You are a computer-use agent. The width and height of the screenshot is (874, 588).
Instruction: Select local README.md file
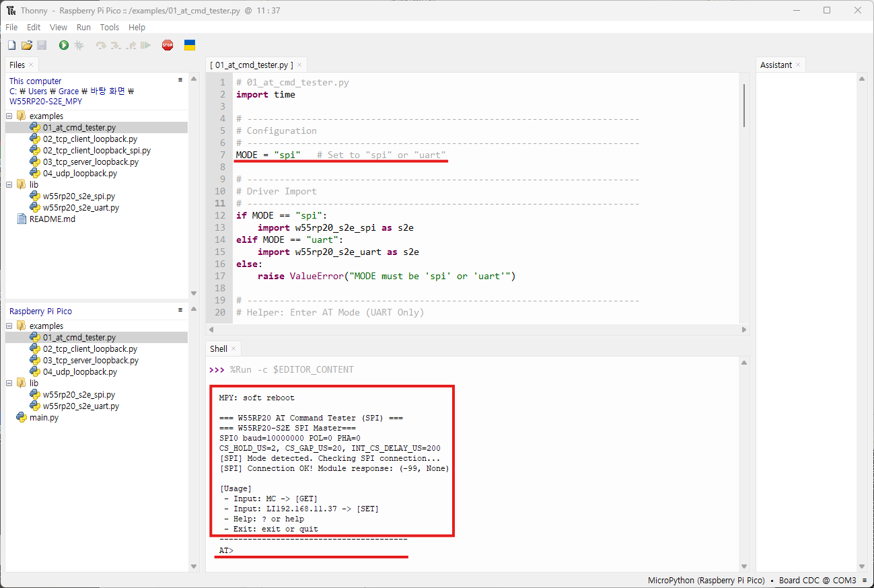coord(52,219)
